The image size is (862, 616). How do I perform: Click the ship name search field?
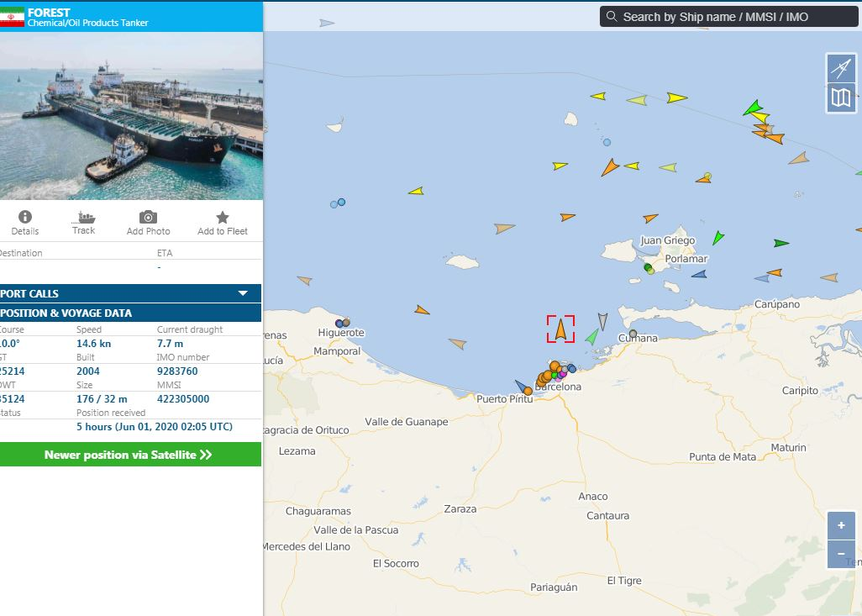pos(723,17)
